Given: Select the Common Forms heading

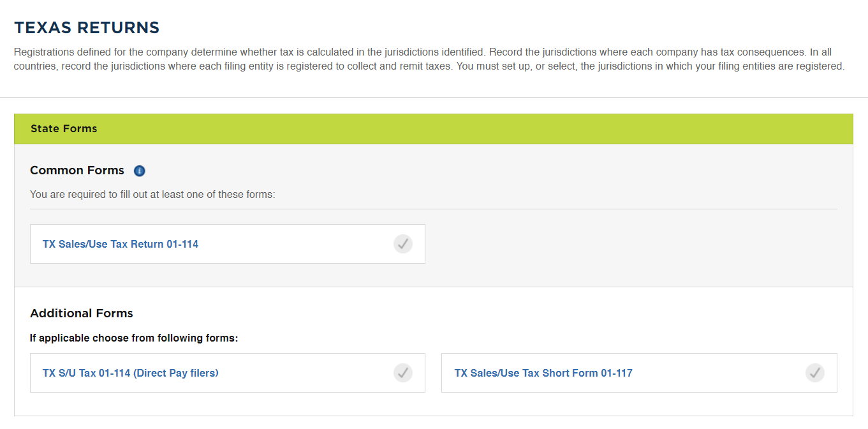Looking at the screenshot, I should [x=77, y=170].
